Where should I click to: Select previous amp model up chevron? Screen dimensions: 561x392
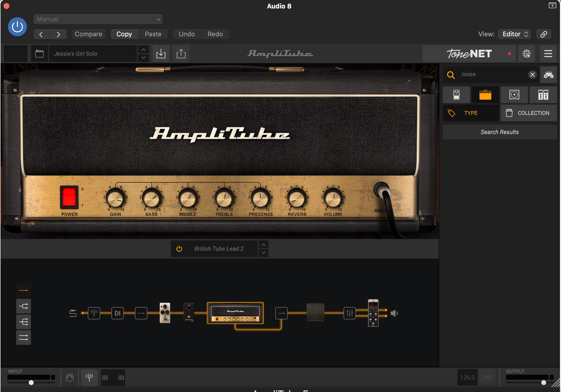pos(264,245)
